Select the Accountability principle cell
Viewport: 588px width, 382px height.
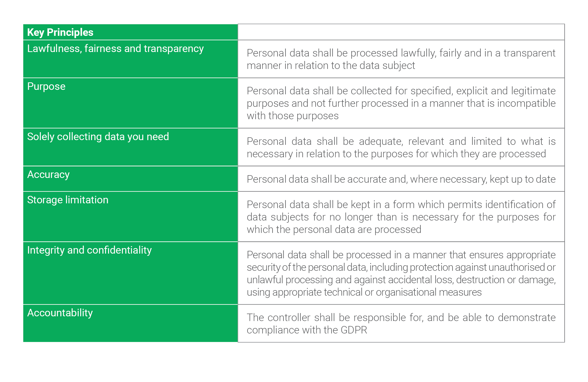pyautogui.click(x=130, y=323)
